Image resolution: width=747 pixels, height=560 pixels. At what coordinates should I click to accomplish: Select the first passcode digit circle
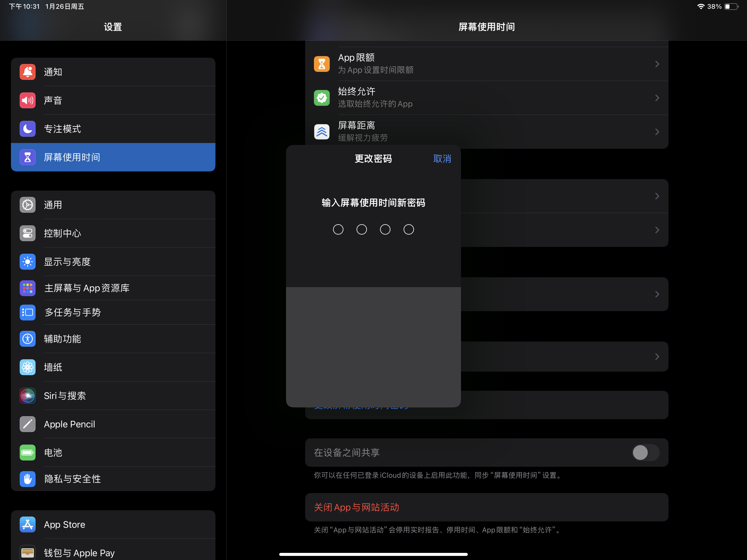click(338, 230)
